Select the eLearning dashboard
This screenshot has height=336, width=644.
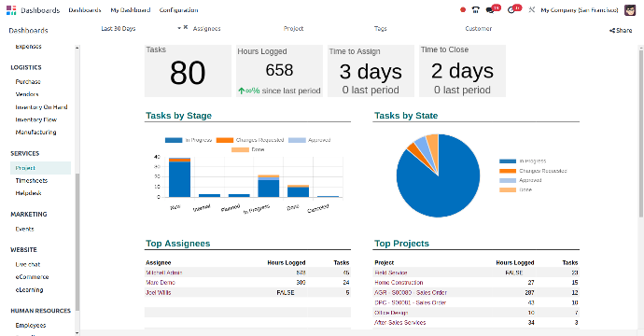29,290
